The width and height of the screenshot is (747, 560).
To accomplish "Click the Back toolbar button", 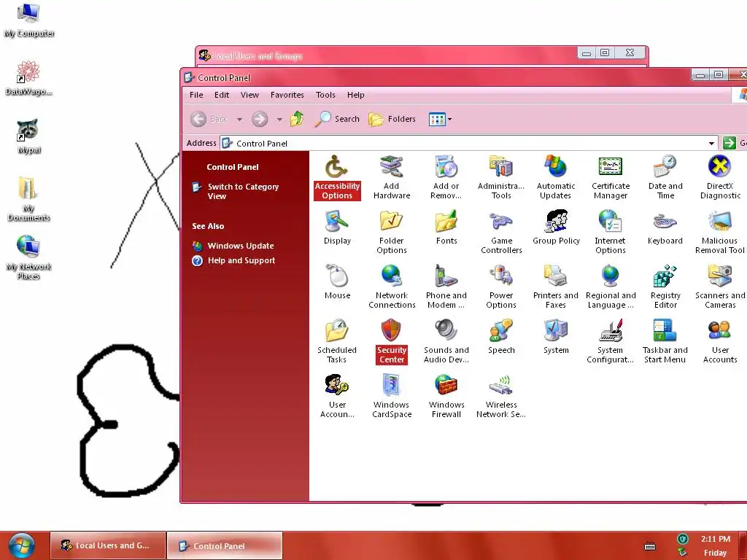I will 209,119.
